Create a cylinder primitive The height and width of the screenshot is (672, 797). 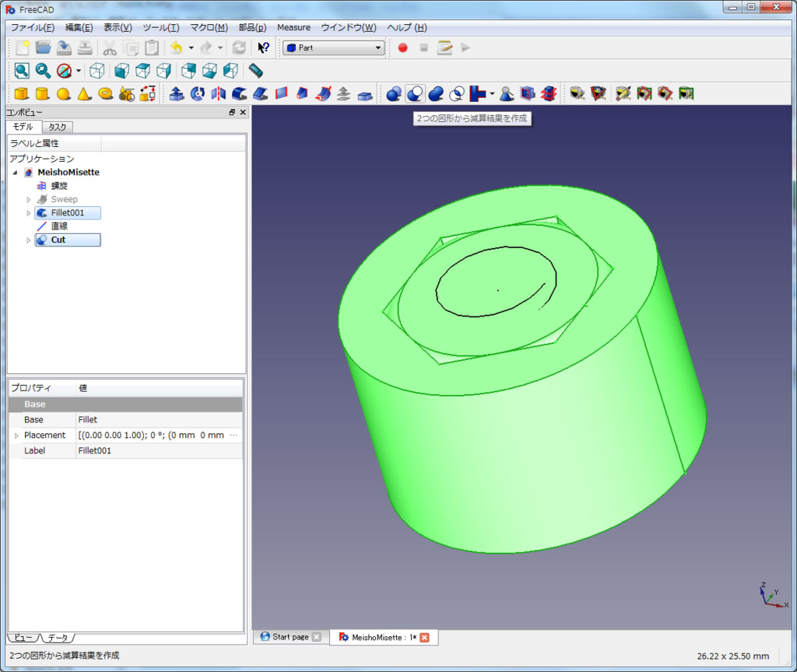[42, 93]
